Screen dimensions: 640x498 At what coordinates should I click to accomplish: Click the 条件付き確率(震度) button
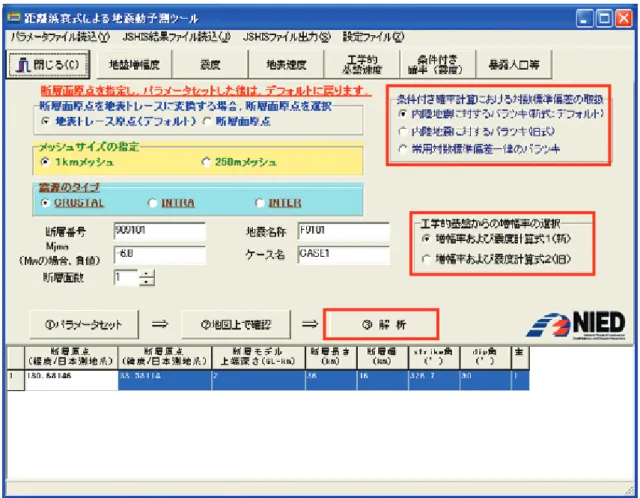[438, 64]
